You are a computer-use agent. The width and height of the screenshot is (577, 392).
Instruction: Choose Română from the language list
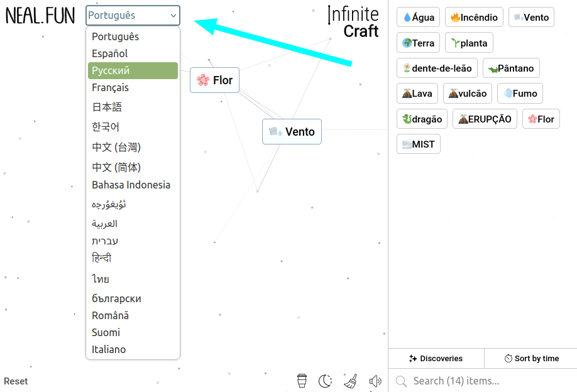click(133, 315)
